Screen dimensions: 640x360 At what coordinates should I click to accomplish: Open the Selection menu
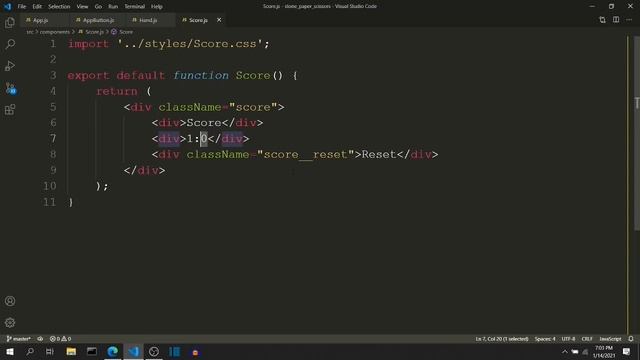click(59, 7)
